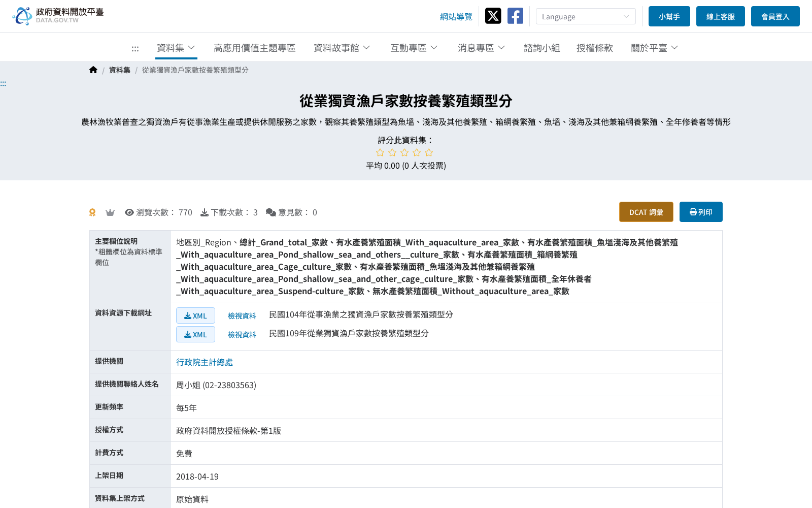Open 諮詢小組 menu item

(x=542, y=48)
